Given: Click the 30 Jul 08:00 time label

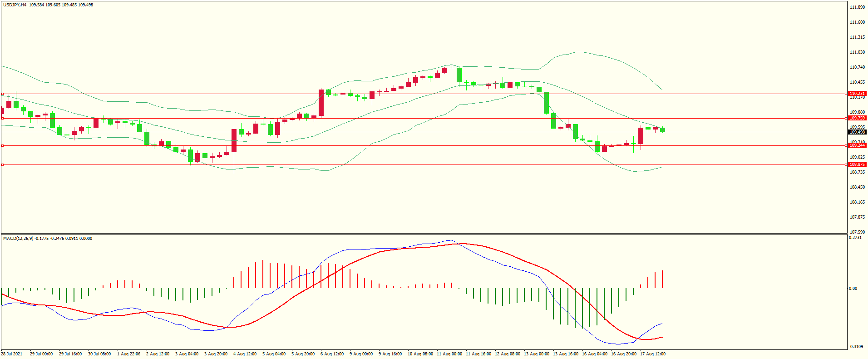Looking at the screenshot, I should 99,354.
